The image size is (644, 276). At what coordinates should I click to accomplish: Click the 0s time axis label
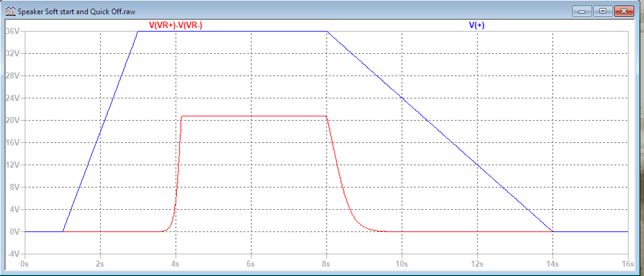click(25, 263)
